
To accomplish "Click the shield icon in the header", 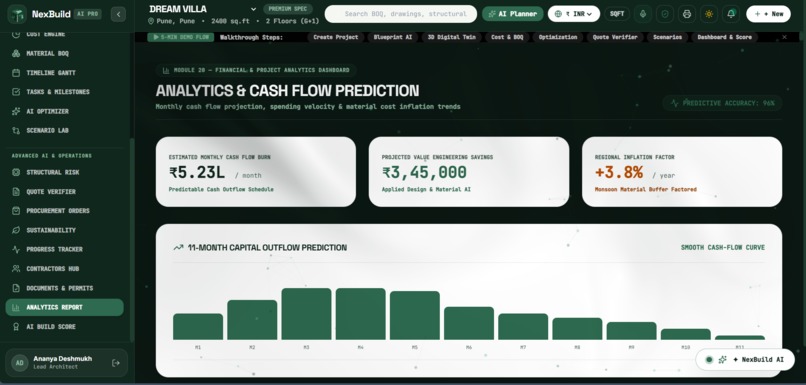I will (665, 14).
